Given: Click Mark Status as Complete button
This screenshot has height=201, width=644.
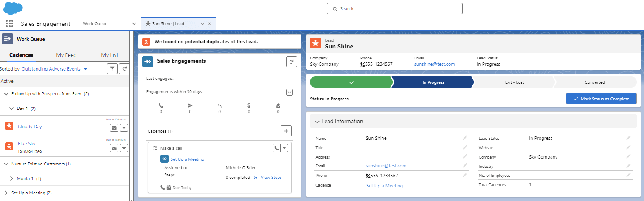Looking at the screenshot, I should (x=601, y=99).
